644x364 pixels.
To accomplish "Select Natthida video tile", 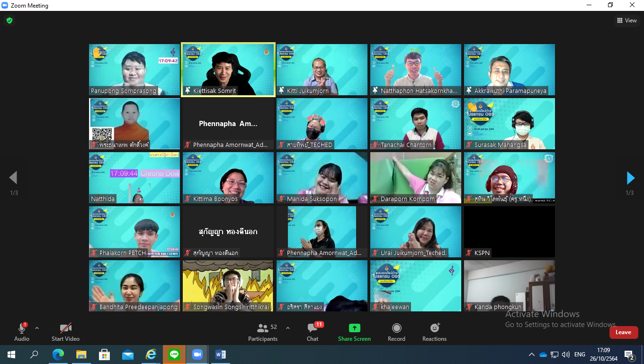I will [134, 178].
